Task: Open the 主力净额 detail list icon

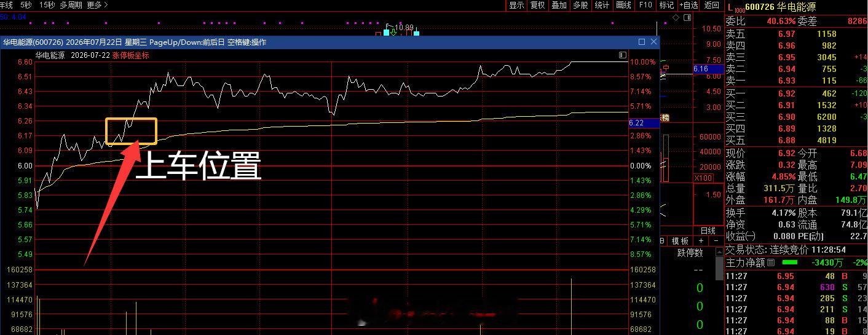Action: pos(771,262)
